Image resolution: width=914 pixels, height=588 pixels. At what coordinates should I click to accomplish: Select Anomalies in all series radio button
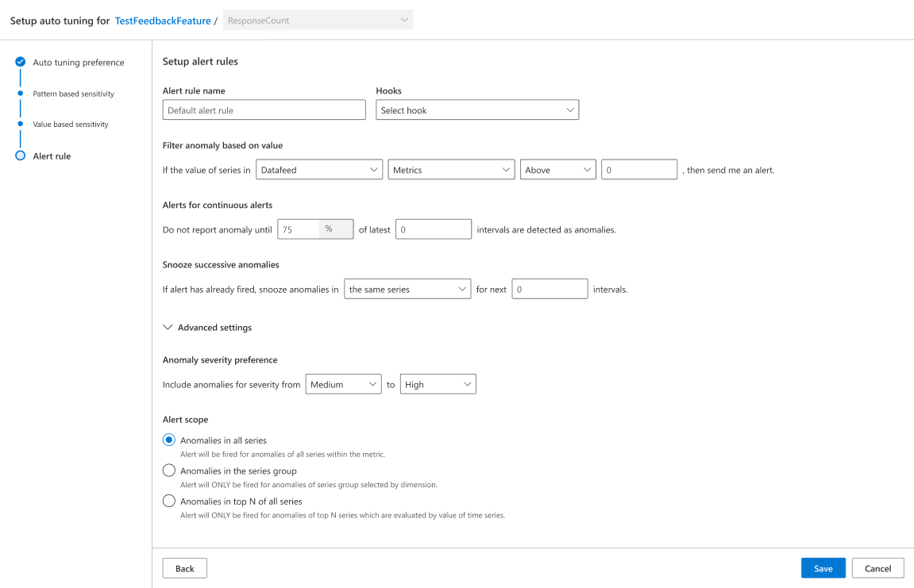click(169, 440)
